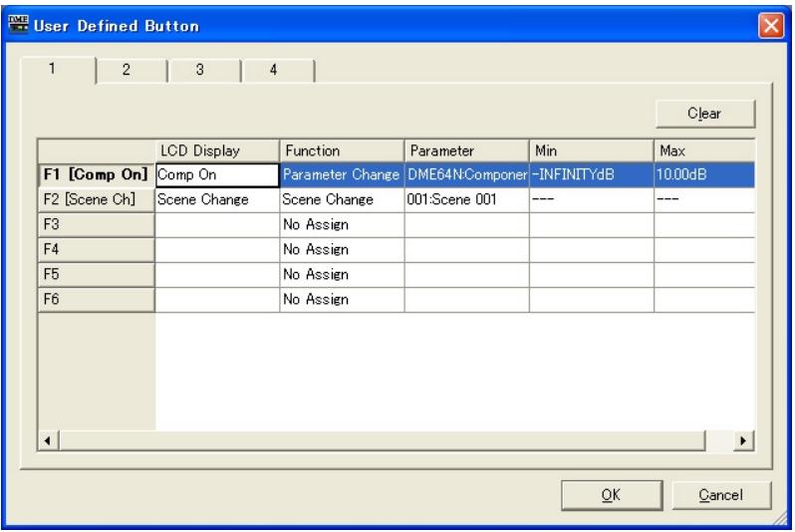This screenshot has width=795, height=532.
Task: Click the 10.00dB Max cell
Action: click(x=704, y=175)
